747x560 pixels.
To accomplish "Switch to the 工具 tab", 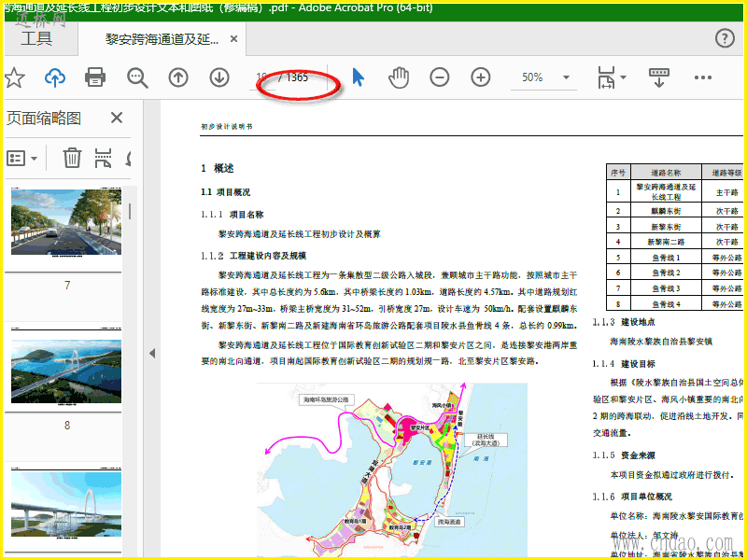I will click(x=36, y=39).
